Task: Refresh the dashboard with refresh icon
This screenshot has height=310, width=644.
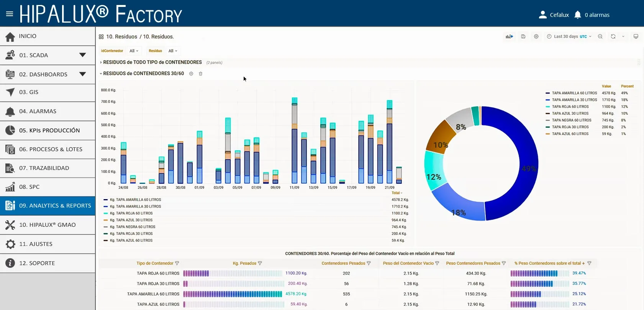Action: 613,36
